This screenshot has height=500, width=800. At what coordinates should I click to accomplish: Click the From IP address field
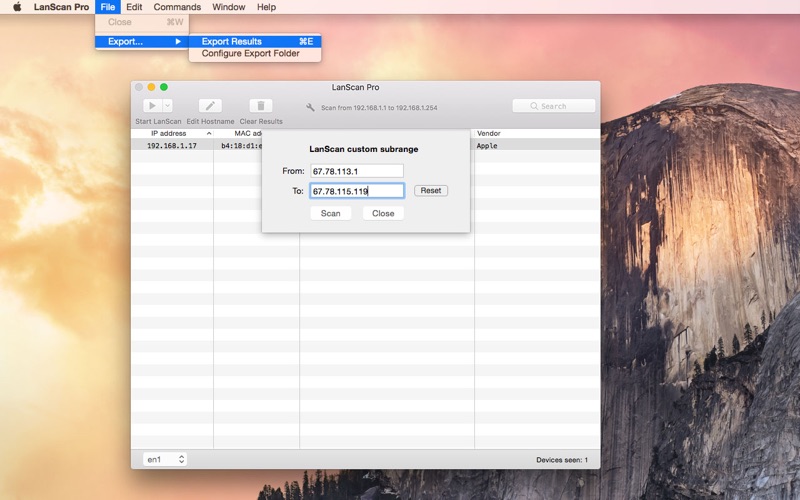356,171
